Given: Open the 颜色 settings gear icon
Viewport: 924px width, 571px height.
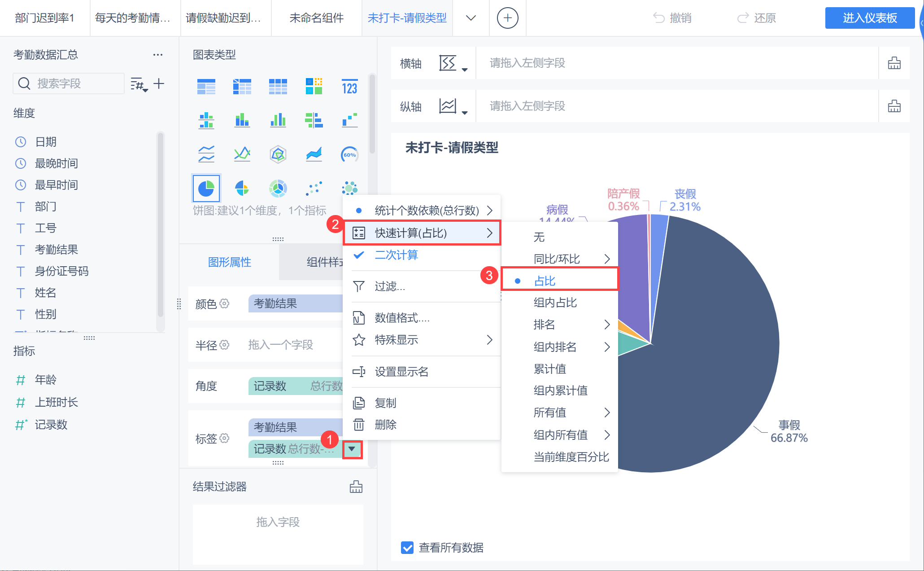Looking at the screenshot, I should click(x=225, y=303).
